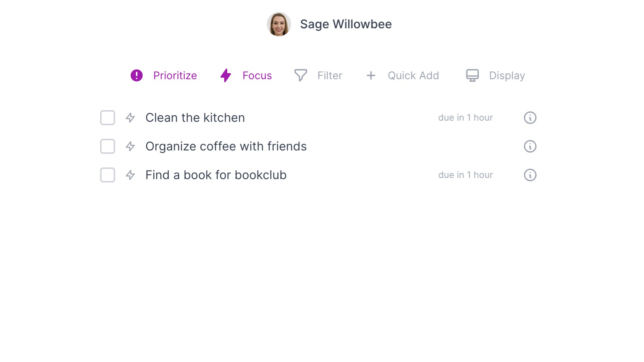The height and width of the screenshot is (362, 644).
Task: Open the Display options menu
Action: [x=507, y=76]
